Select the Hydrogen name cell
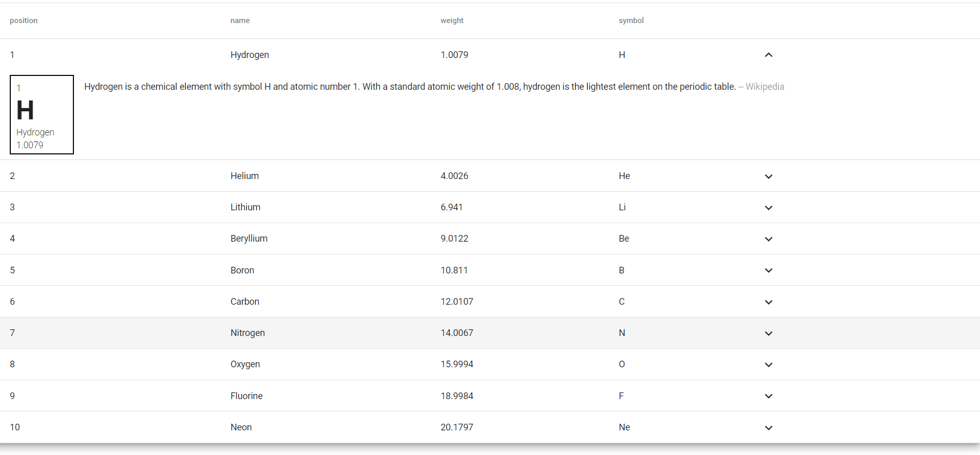The image size is (980, 455). 249,55
